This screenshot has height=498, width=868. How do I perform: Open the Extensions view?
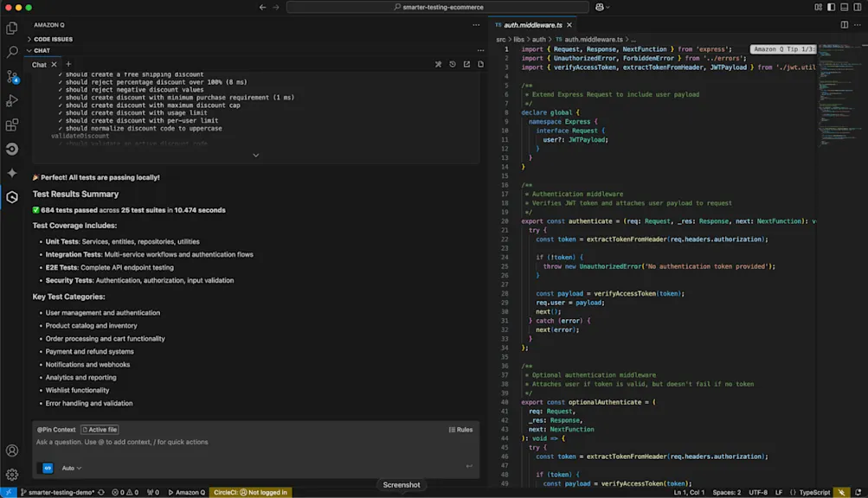click(12, 125)
